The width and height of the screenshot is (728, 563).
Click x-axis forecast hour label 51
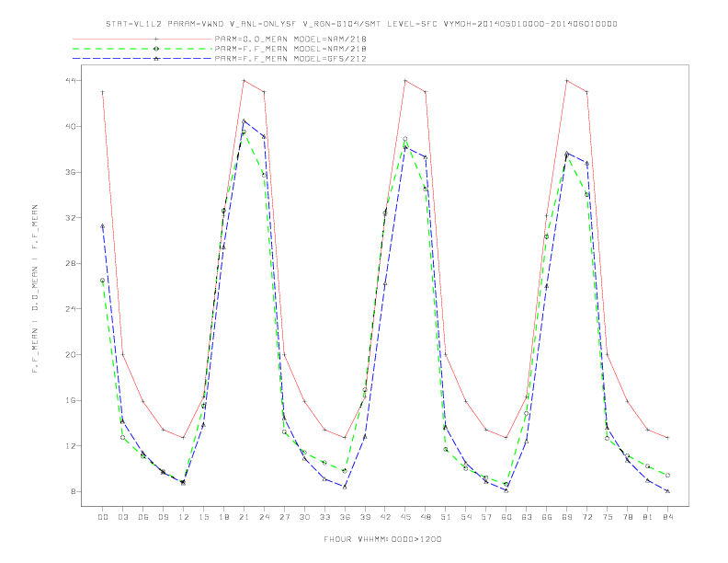446,517
